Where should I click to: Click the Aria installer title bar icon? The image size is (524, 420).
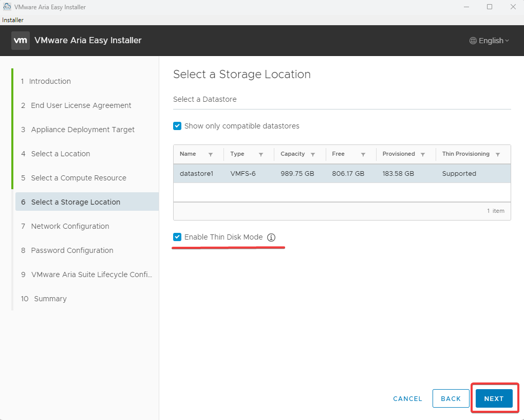7,7
